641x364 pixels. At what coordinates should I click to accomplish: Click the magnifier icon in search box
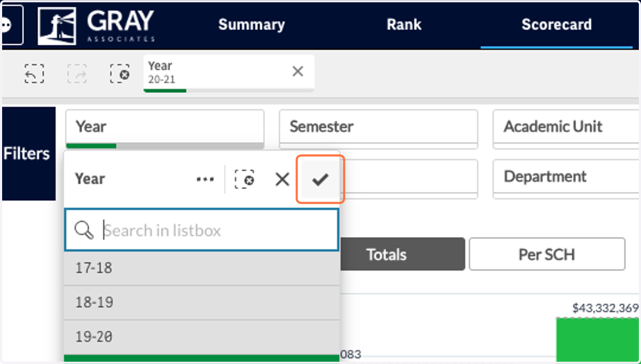point(84,231)
